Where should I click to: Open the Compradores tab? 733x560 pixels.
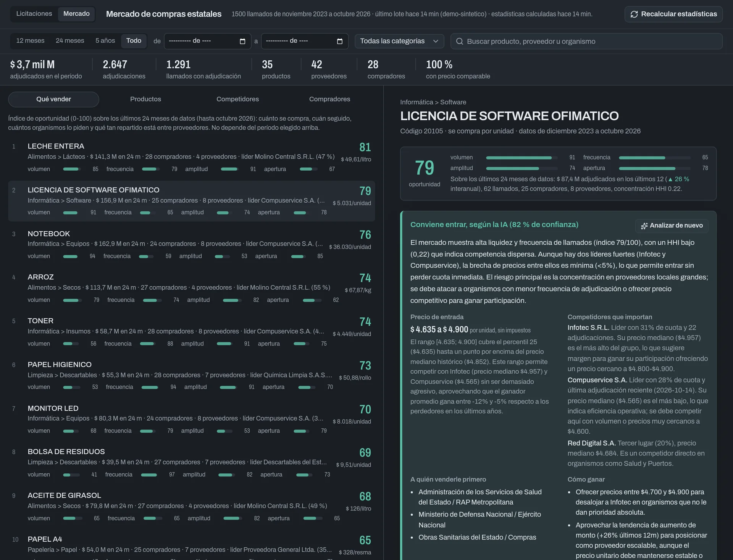tap(329, 99)
